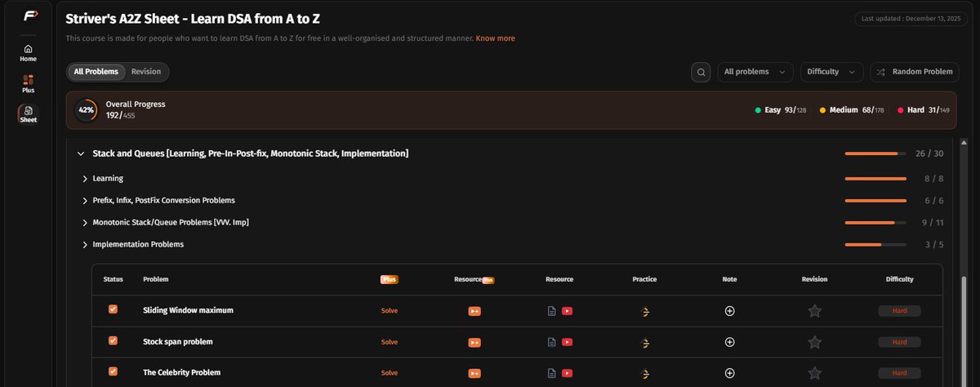The width and height of the screenshot is (980, 387).
Task: Click the Hard badge for Sliding Window maximum
Action: 899,311
